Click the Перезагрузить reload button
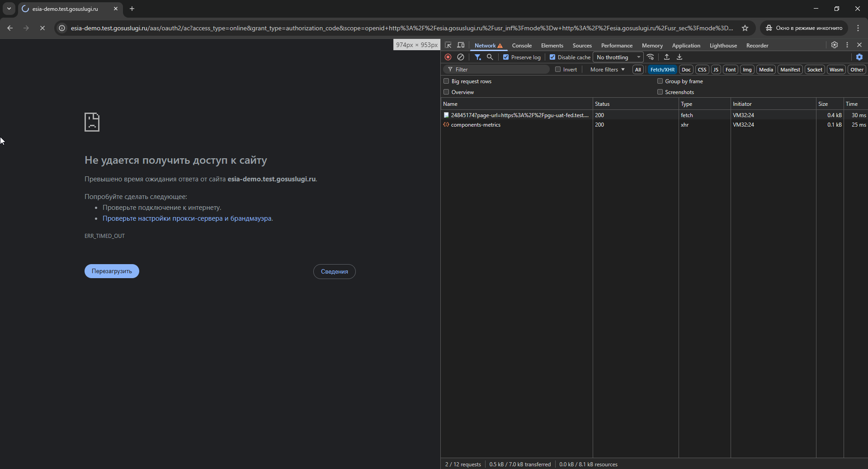This screenshot has height=469, width=868. [x=112, y=271]
